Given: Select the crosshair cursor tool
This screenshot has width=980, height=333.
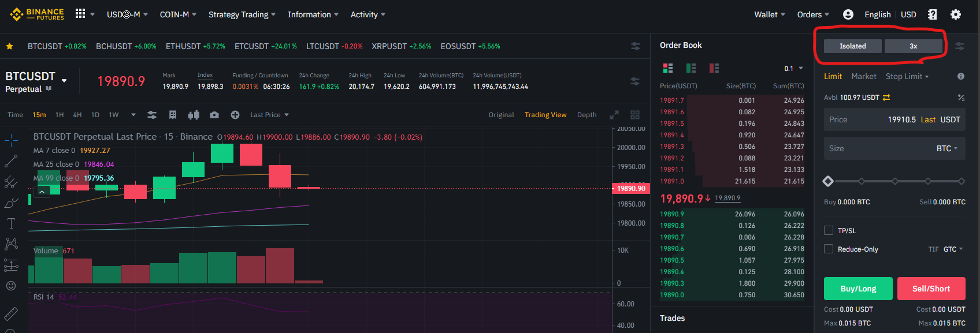Looking at the screenshot, I should 11,140.
